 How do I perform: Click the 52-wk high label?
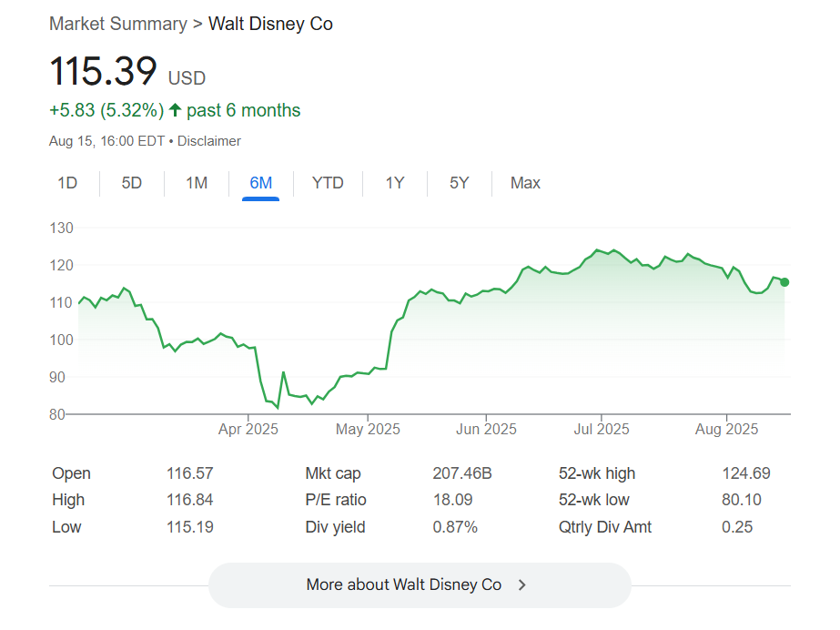597,473
